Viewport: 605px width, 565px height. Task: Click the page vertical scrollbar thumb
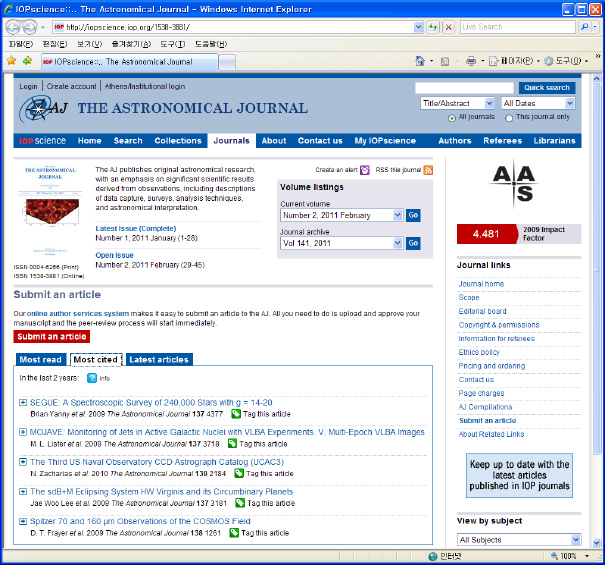pos(597,270)
